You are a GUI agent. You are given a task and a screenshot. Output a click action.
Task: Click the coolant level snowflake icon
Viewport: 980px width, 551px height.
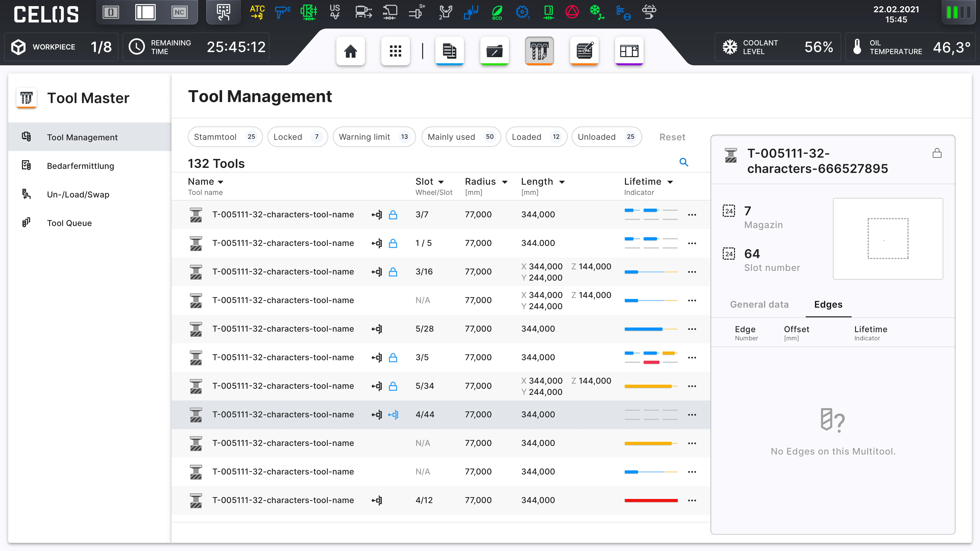[x=730, y=47]
